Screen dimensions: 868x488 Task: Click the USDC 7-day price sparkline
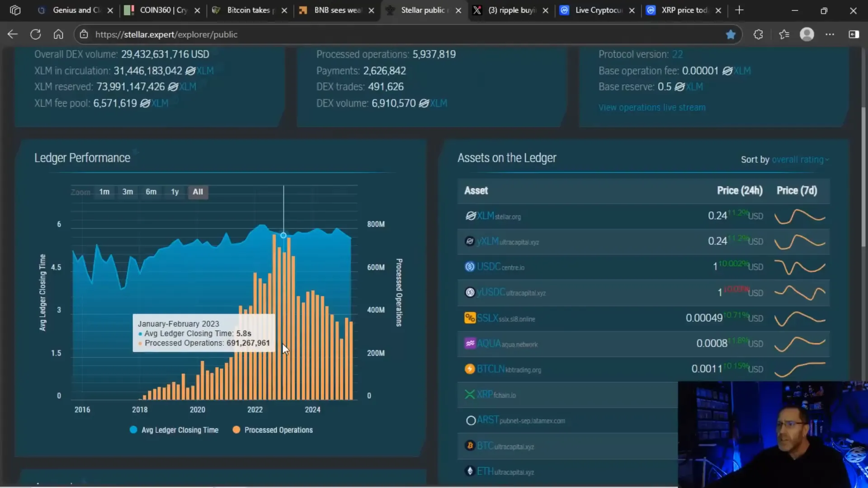coord(800,267)
